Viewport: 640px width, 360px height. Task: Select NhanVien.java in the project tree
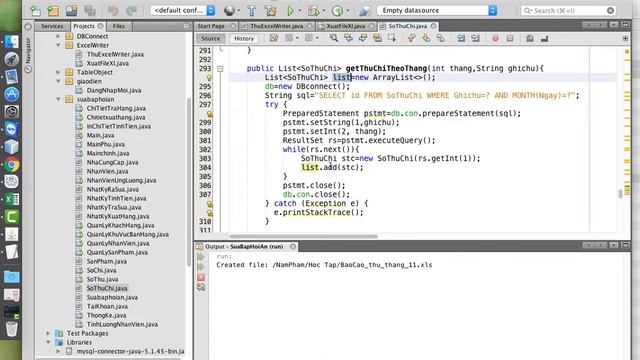[107, 171]
